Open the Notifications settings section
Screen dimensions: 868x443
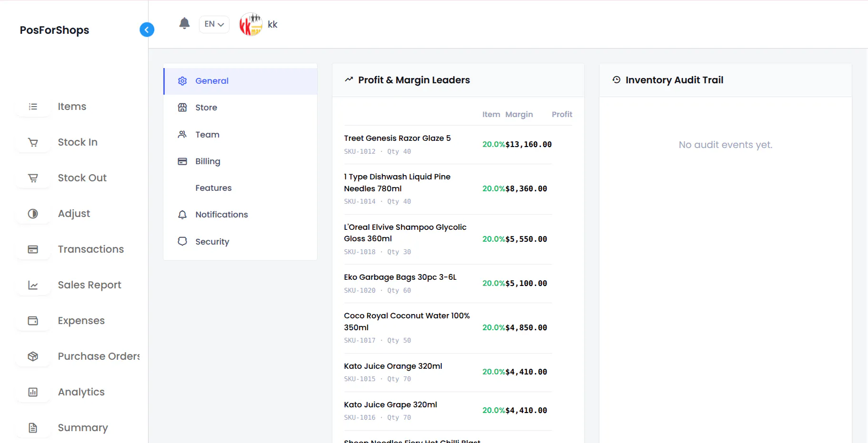pyautogui.click(x=240, y=215)
